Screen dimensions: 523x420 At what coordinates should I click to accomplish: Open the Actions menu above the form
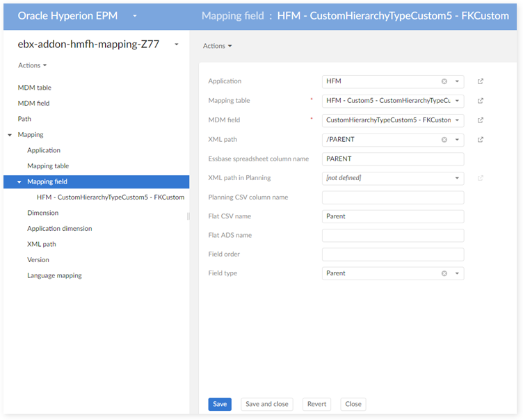pyautogui.click(x=218, y=46)
